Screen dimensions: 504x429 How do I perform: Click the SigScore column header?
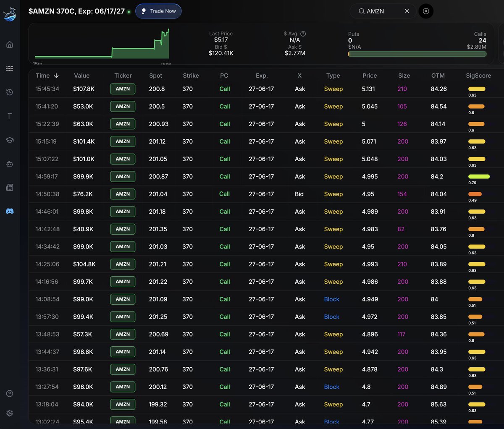(x=478, y=76)
